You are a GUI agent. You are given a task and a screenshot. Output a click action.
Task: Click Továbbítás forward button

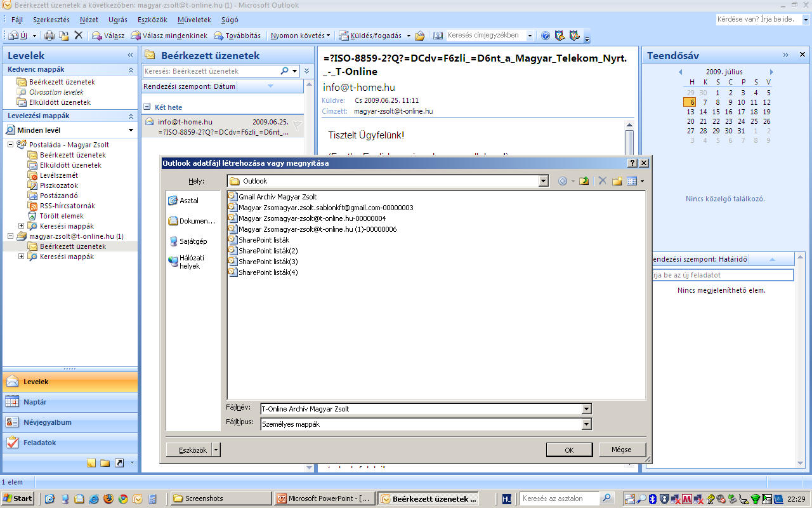237,36
